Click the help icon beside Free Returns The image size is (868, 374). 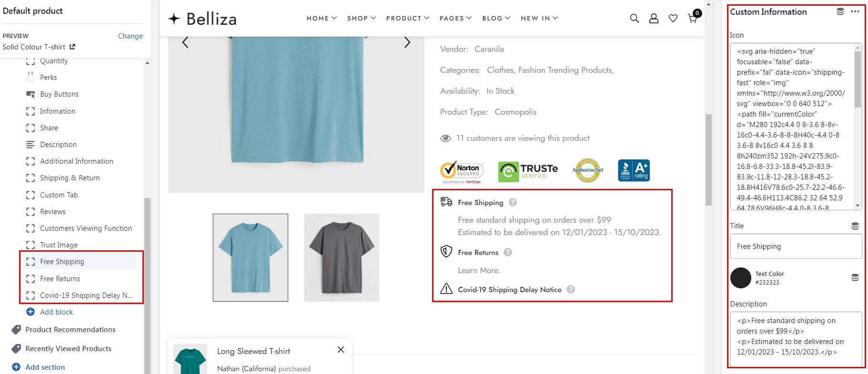[x=508, y=252]
